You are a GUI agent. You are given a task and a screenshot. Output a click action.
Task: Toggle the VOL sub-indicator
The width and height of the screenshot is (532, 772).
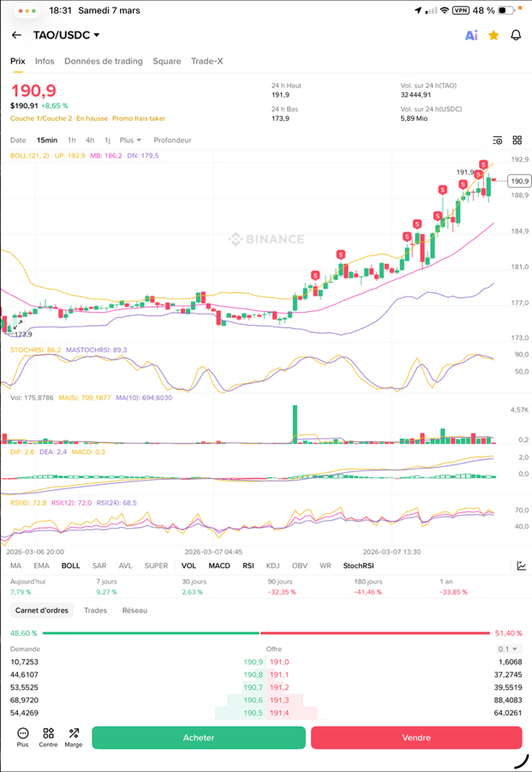click(x=188, y=566)
